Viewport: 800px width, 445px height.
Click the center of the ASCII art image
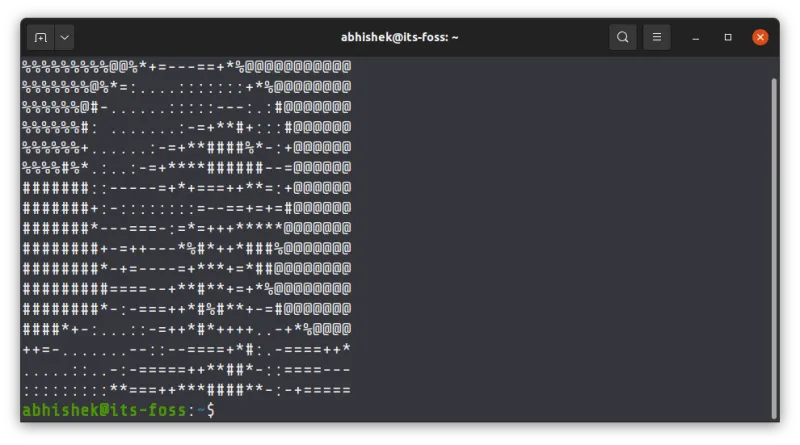(x=186, y=229)
